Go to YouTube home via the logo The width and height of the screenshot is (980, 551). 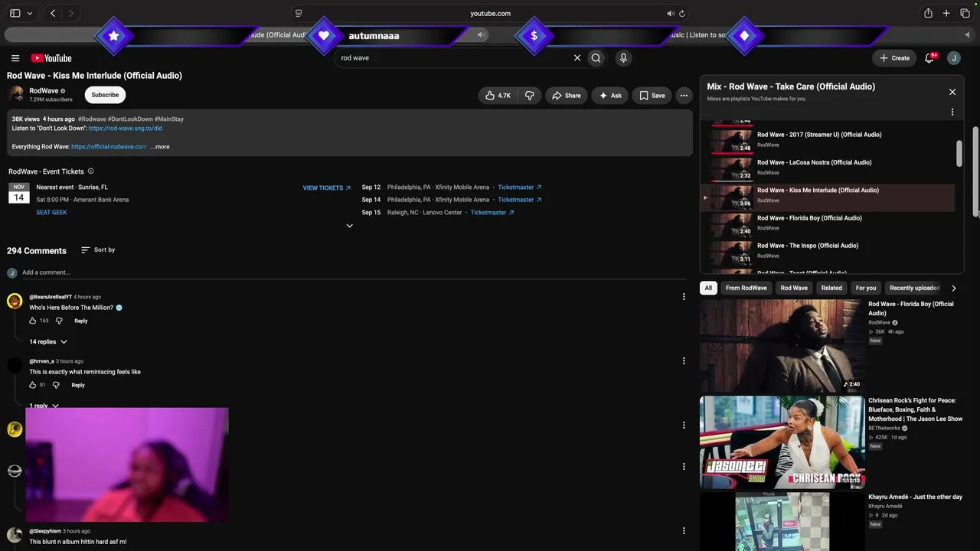[51, 58]
